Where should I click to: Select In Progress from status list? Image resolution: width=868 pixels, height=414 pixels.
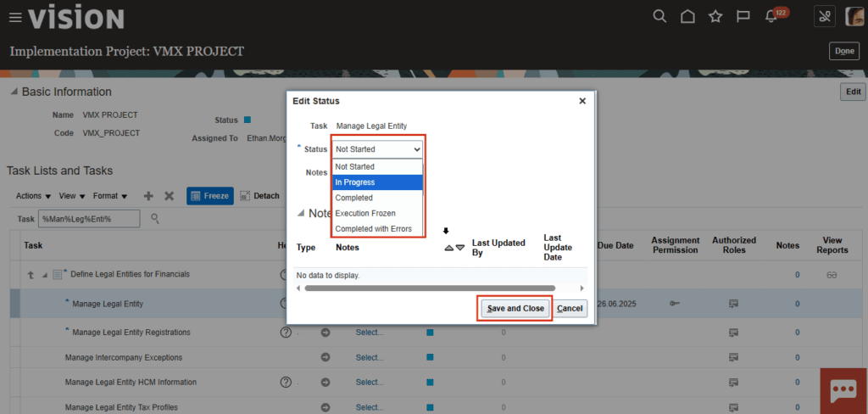click(377, 182)
